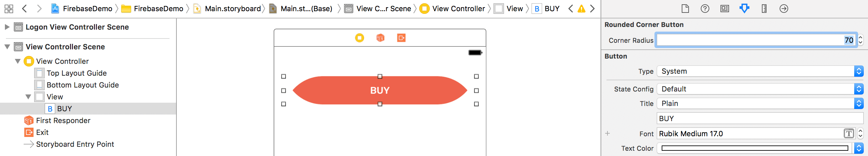The height and width of the screenshot is (156, 868).
Task: Switch to the Attributes inspector
Action: [744, 9]
